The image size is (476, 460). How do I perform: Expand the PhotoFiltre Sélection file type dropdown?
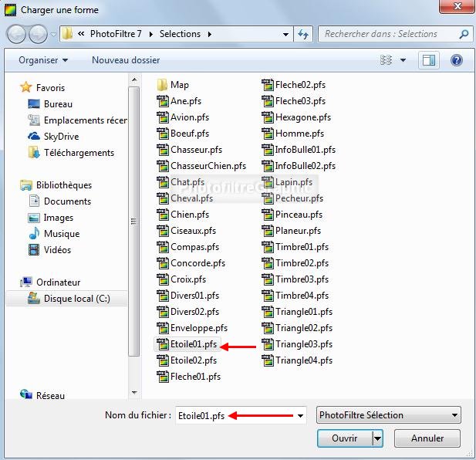click(x=454, y=415)
